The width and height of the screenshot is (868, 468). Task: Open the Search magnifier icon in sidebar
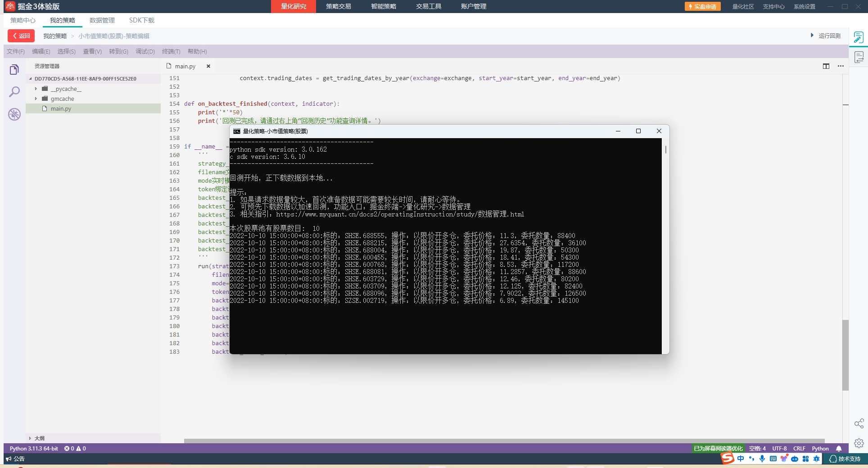[14, 92]
